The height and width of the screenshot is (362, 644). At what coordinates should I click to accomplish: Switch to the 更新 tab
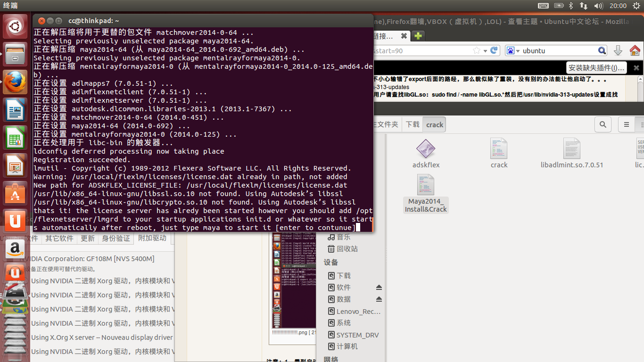pyautogui.click(x=88, y=239)
